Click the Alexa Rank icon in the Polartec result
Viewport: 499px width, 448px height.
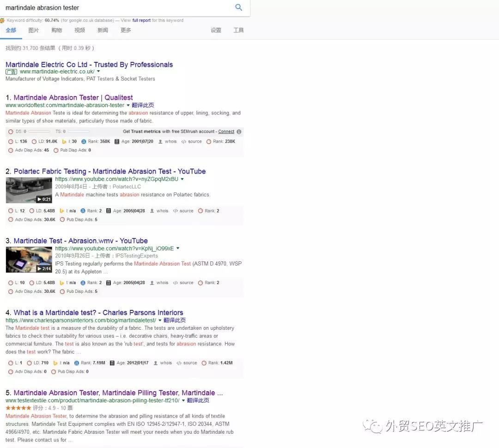click(x=83, y=211)
